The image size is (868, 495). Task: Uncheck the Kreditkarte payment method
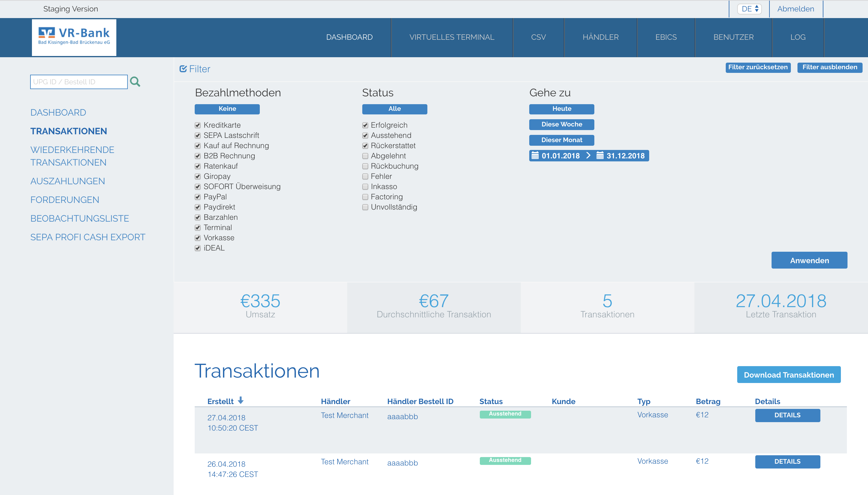(198, 126)
